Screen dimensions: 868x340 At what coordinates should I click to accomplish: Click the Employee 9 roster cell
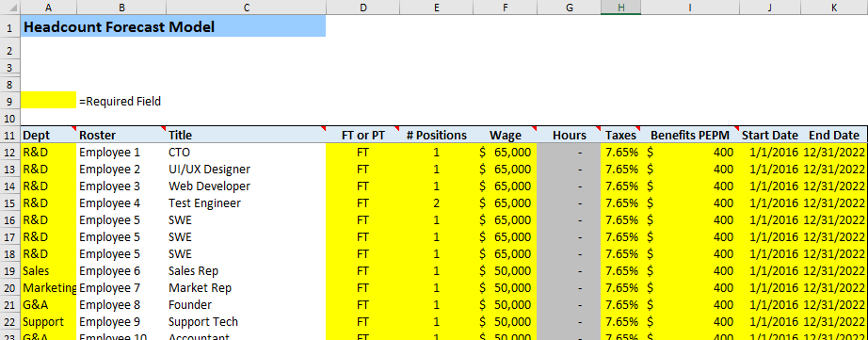(121, 322)
